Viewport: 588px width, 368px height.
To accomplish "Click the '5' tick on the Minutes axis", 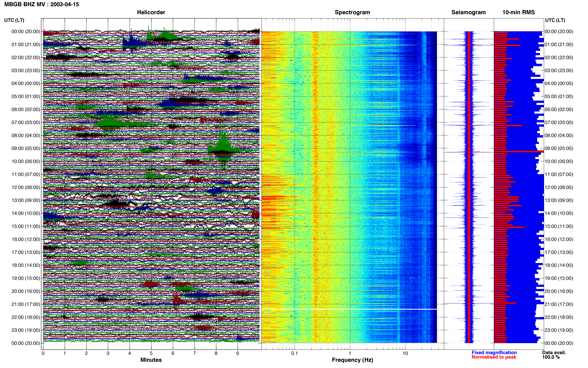I will [x=151, y=353].
